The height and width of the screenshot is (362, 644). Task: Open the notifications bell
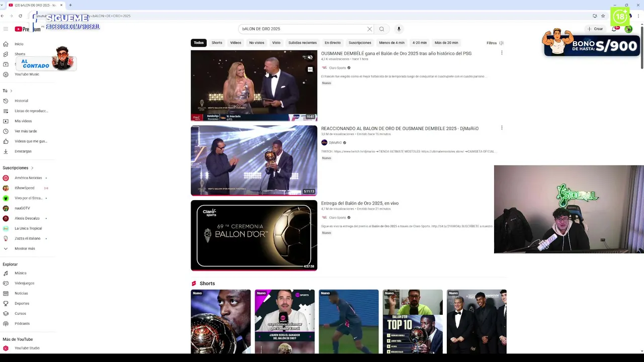click(614, 29)
